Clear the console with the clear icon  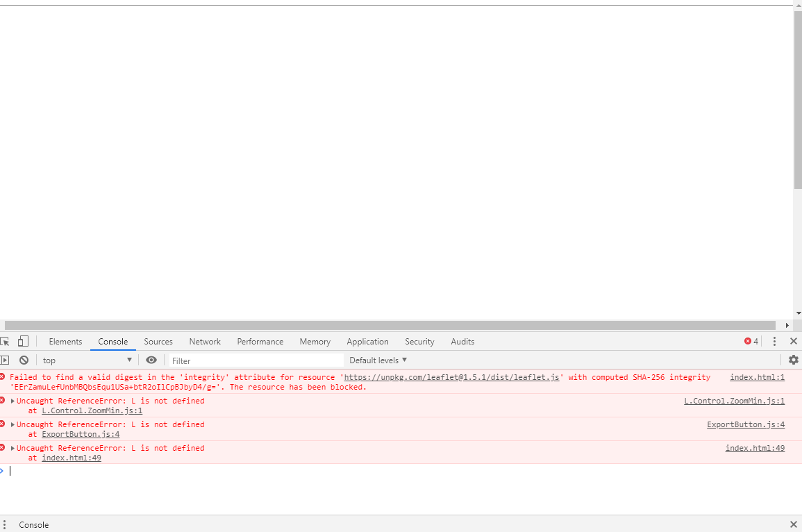[x=24, y=360]
